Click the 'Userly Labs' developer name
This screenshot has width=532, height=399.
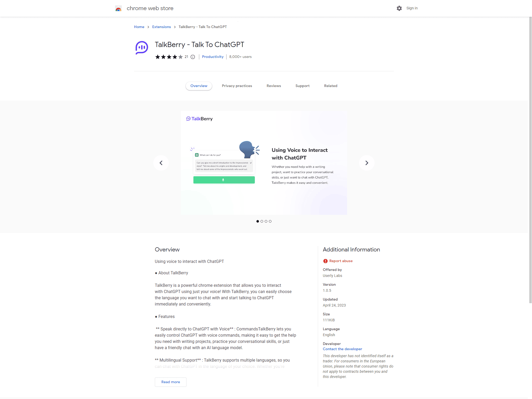[x=332, y=276]
